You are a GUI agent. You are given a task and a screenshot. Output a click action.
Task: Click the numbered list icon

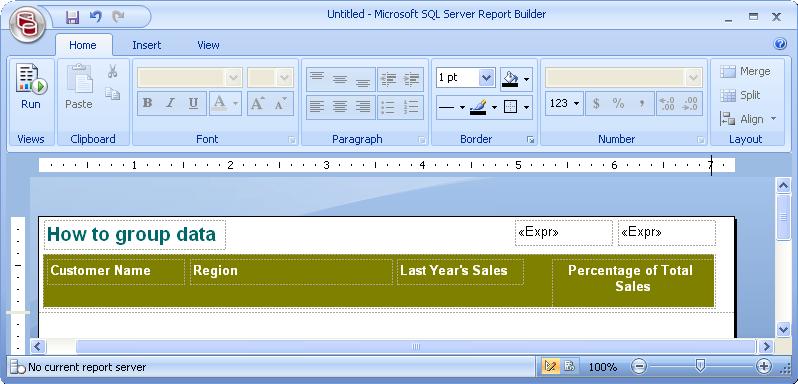[411, 107]
